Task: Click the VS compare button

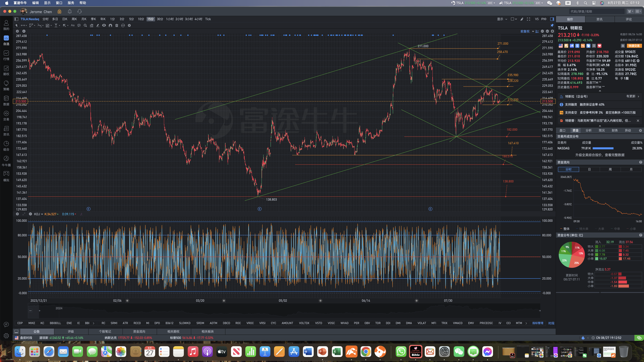Action: coord(537,19)
